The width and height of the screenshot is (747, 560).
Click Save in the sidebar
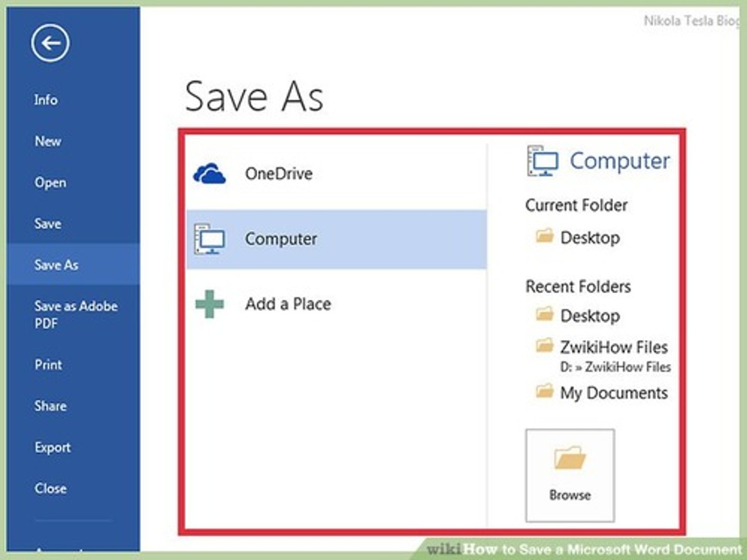click(x=73, y=223)
